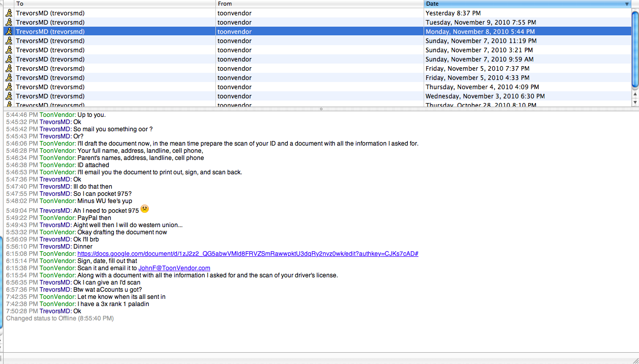Select the log dated Sunday, November 7, 2010 9:59 AM
This screenshot has width=639, height=364.
coord(318,59)
